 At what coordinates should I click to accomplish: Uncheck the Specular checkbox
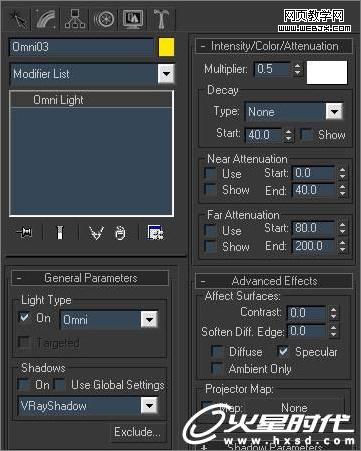click(x=283, y=352)
